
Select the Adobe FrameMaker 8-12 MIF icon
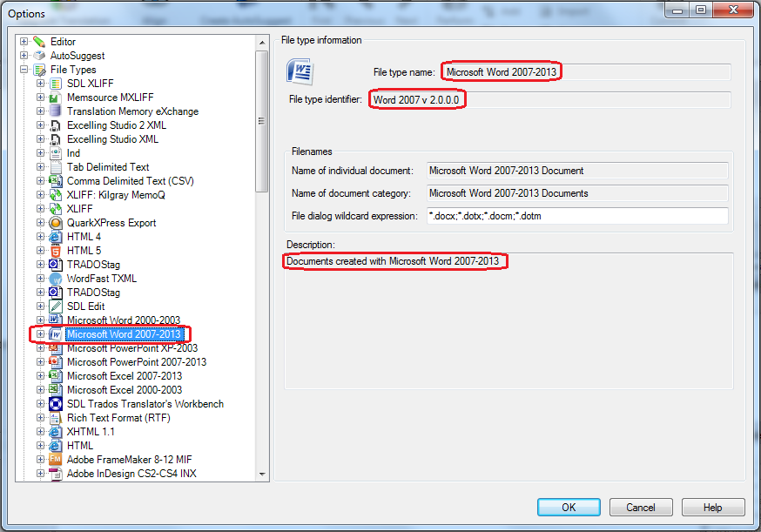pyautogui.click(x=55, y=459)
